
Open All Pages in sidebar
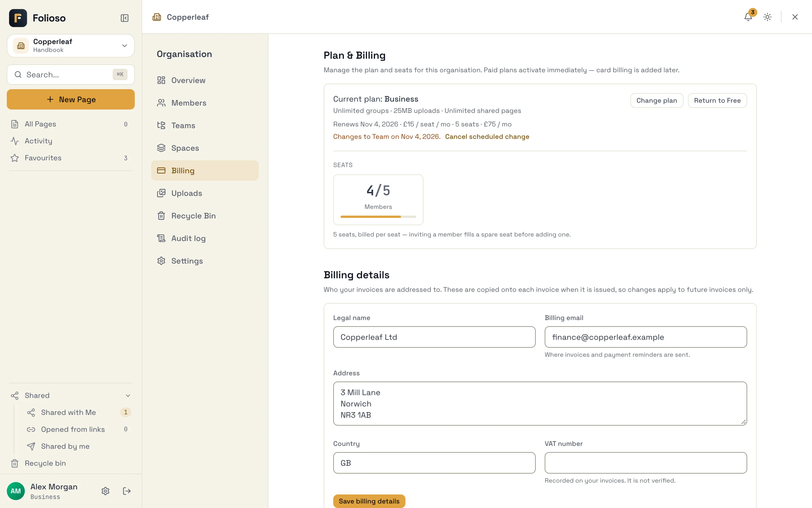click(71, 124)
